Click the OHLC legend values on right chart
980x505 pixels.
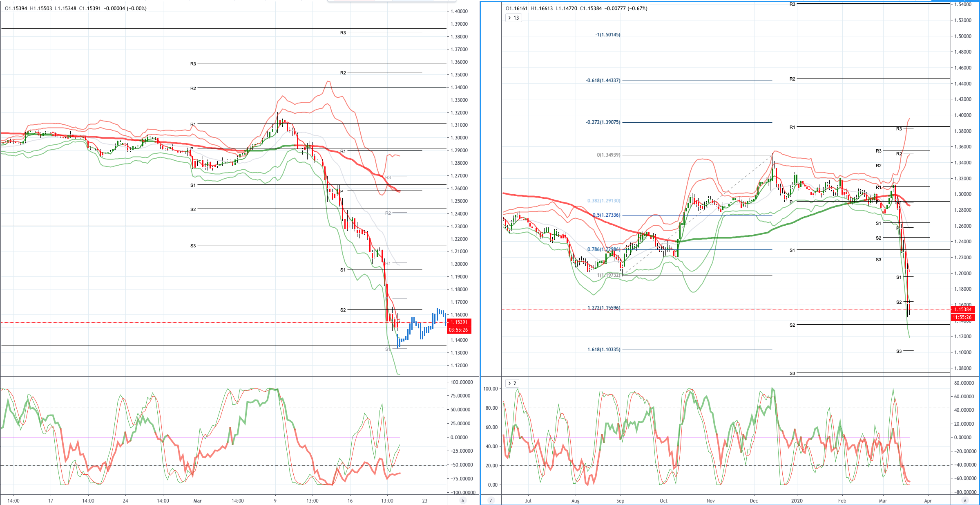(x=576, y=9)
